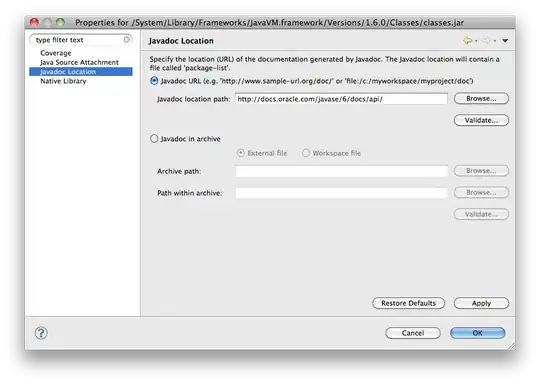This screenshot has width=540, height=384.
Task: Open the Coverage properties page
Action: pyautogui.click(x=56, y=53)
